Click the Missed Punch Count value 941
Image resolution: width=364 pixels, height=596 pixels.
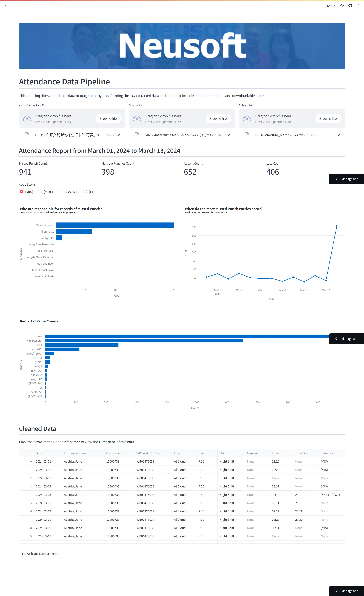[25, 172]
